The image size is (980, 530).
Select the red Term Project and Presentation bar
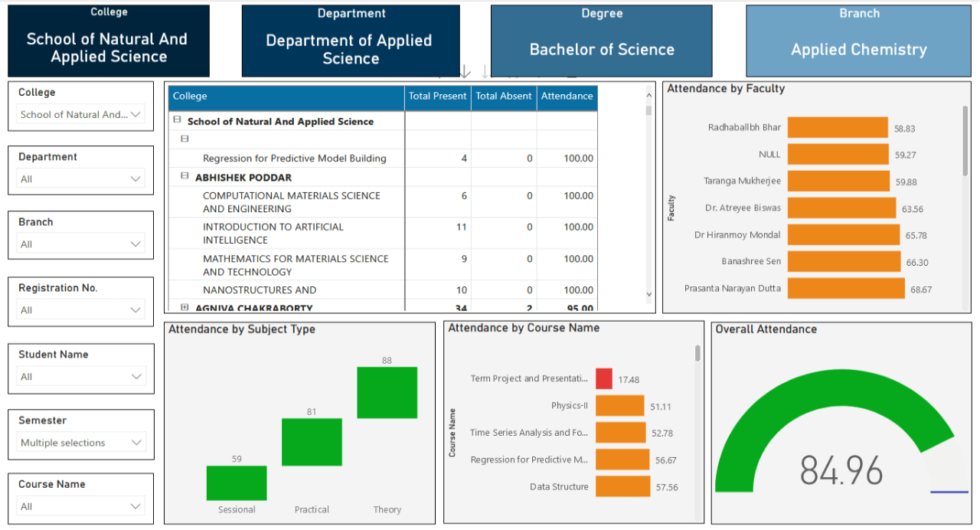tap(604, 378)
